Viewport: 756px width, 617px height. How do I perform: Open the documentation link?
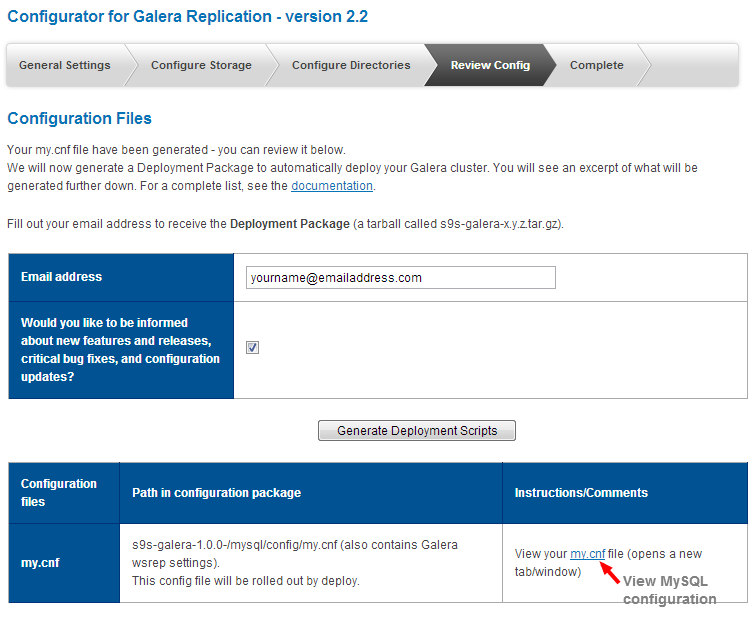click(332, 186)
